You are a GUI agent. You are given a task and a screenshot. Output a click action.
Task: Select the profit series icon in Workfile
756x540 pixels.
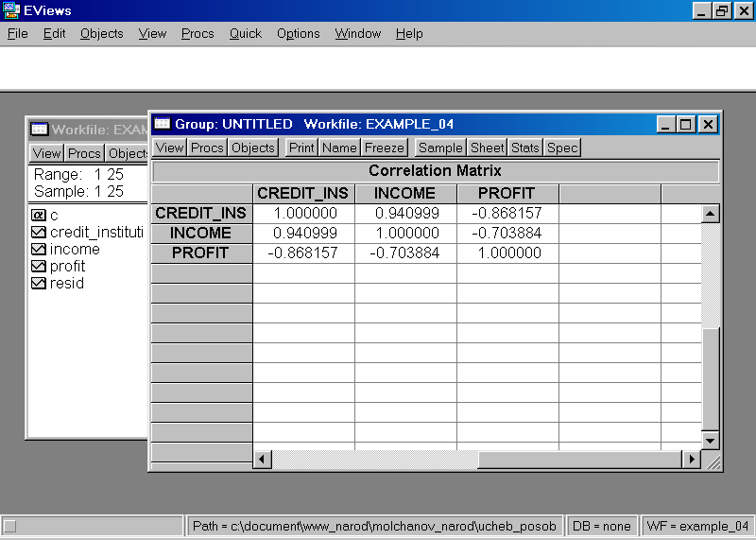pos(38,266)
